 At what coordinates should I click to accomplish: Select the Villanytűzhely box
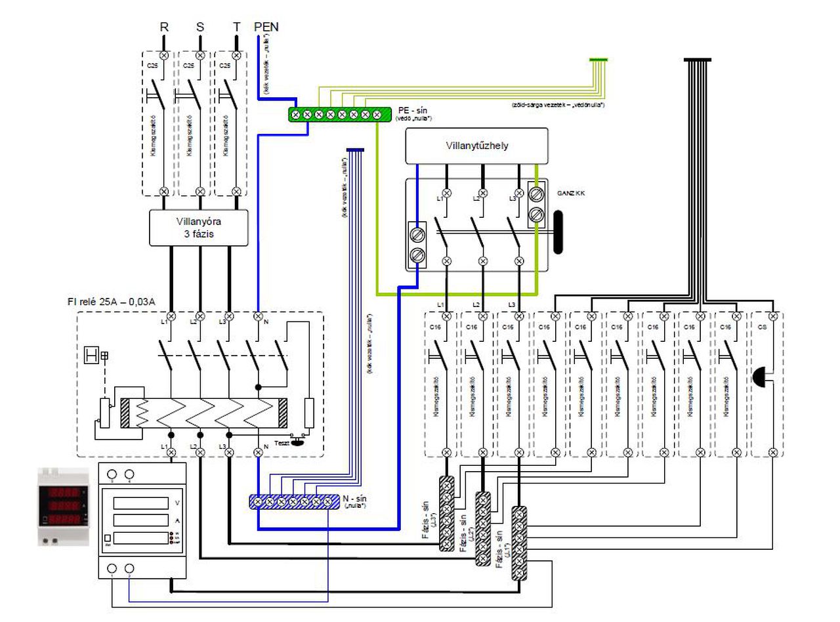click(x=476, y=146)
